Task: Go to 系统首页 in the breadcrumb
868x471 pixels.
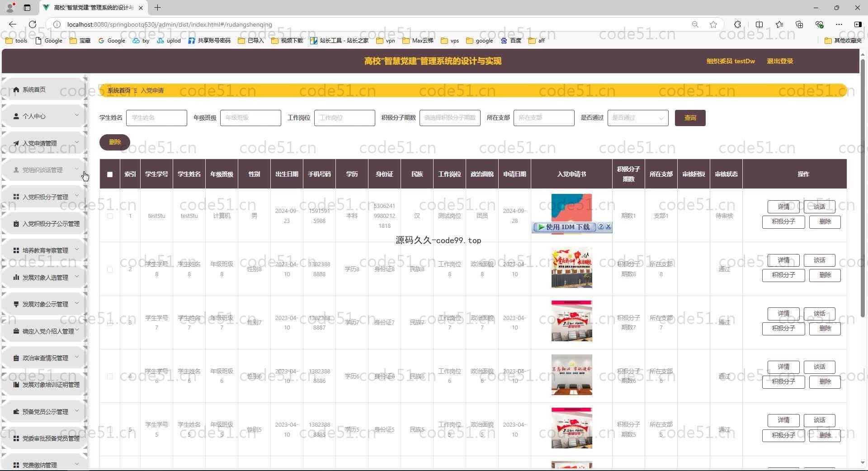Action: [x=119, y=90]
